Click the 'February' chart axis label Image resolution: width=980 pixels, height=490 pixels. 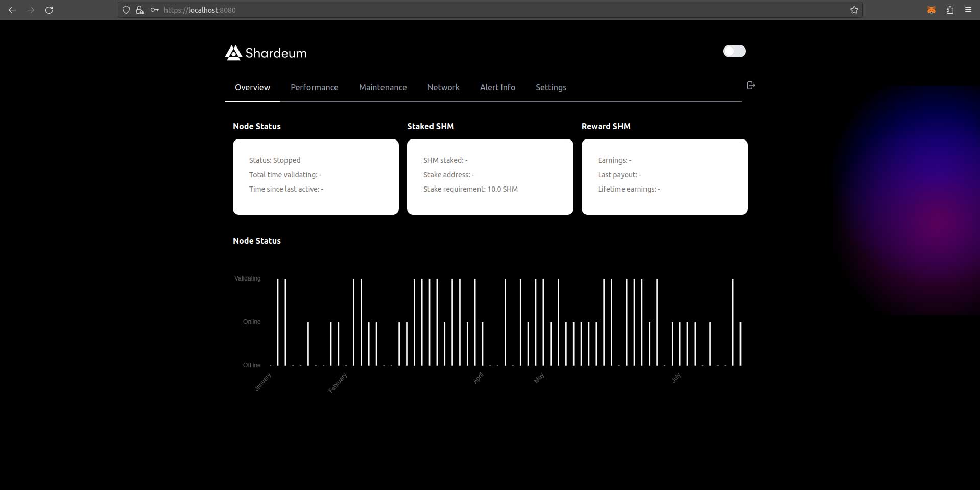click(x=338, y=383)
